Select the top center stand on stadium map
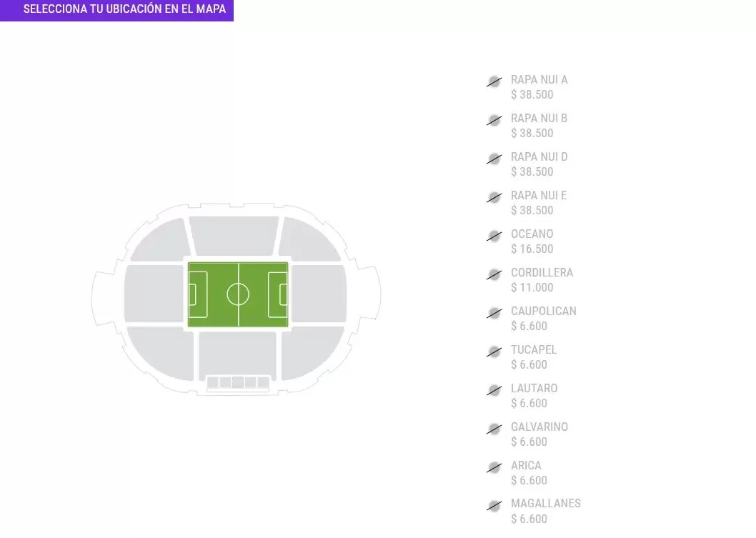Screen dimensions: 756x538 click(234, 235)
